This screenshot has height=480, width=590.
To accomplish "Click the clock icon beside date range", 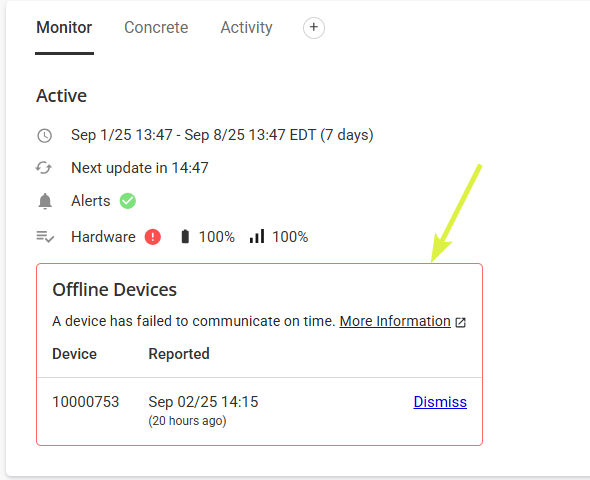I will pos(45,135).
